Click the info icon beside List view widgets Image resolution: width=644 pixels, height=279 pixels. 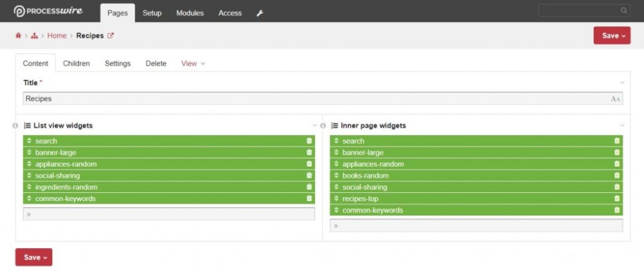click(x=15, y=125)
